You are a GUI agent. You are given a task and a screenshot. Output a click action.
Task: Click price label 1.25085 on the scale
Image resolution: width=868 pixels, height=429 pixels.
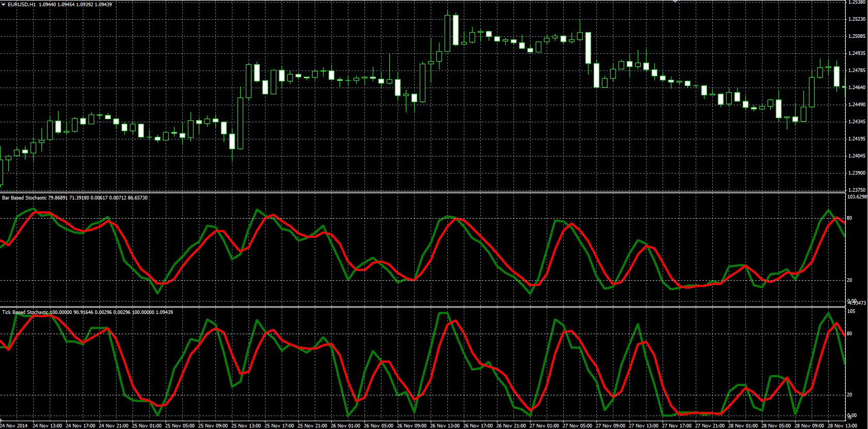(x=857, y=36)
